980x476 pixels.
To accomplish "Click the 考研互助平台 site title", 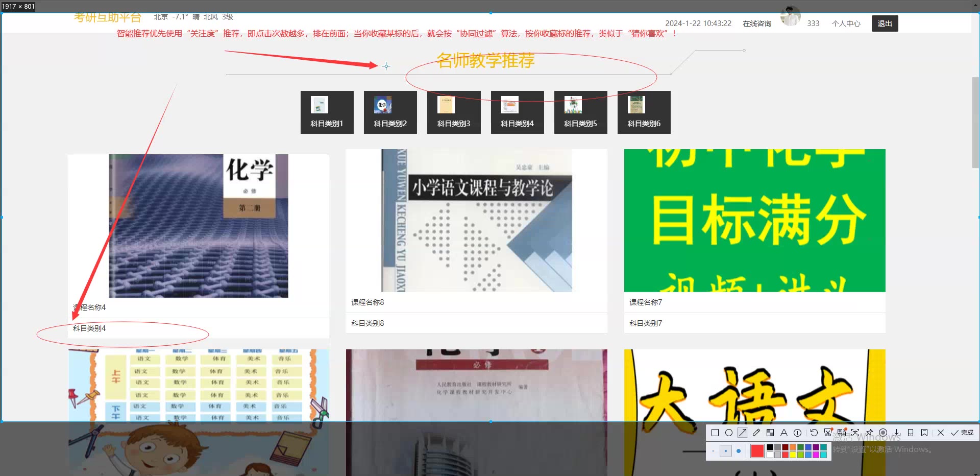I will (x=107, y=17).
